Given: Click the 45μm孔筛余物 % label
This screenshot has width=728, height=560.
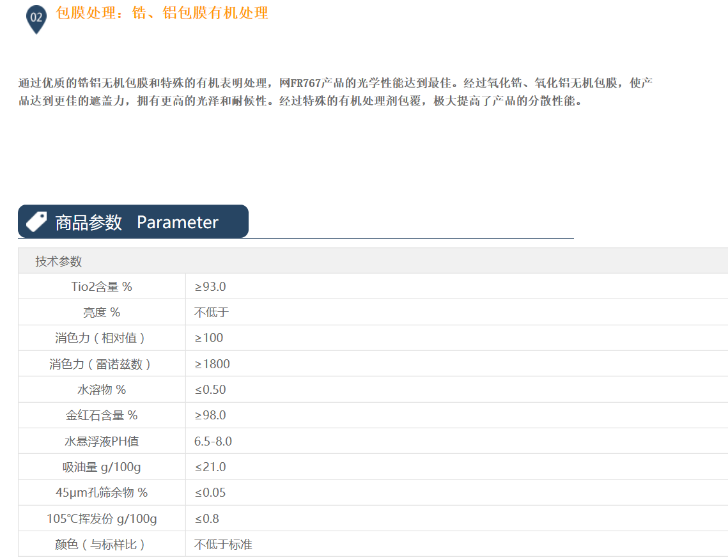Looking at the screenshot, I should tap(102, 492).
